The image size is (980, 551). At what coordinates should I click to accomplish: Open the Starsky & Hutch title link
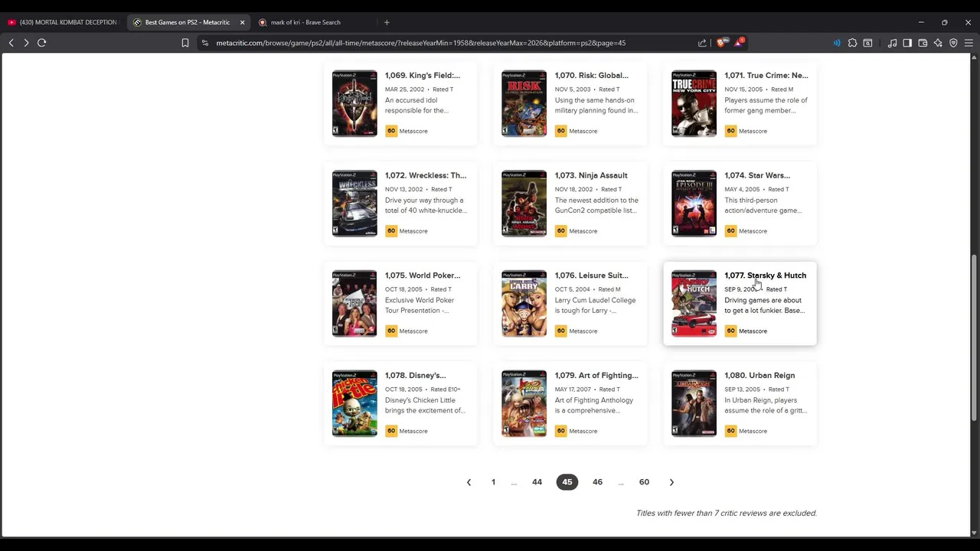(766, 275)
